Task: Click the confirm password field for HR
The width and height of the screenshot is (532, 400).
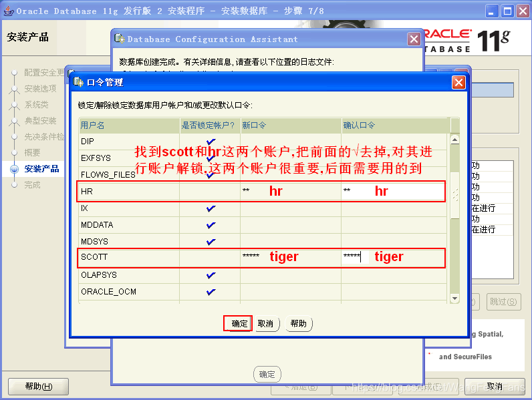Action: (394, 191)
